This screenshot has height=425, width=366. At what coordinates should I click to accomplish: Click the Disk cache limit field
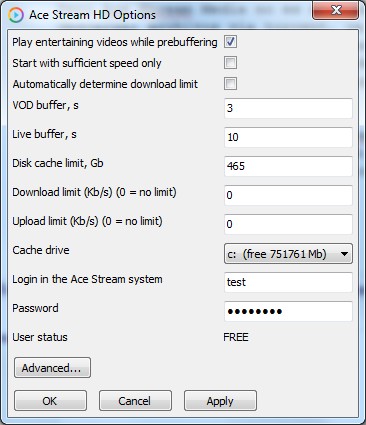click(x=288, y=166)
